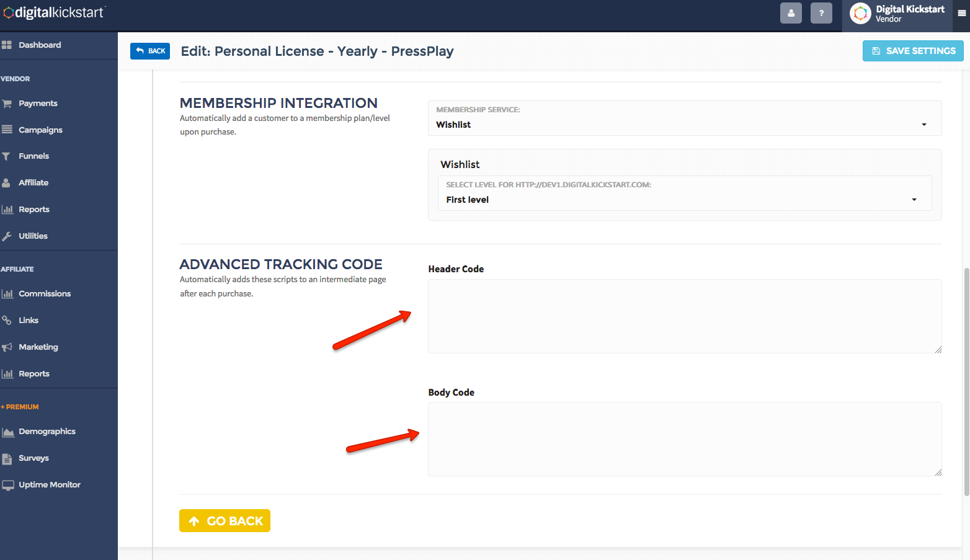Click the vendor Affiliate person icon

pyautogui.click(x=6, y=183)
